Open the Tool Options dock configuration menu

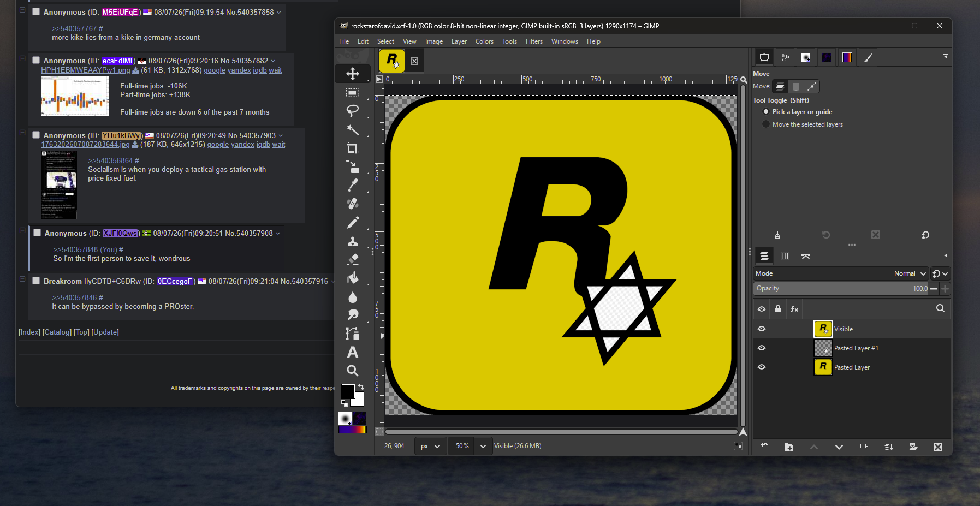coord(946,57)
